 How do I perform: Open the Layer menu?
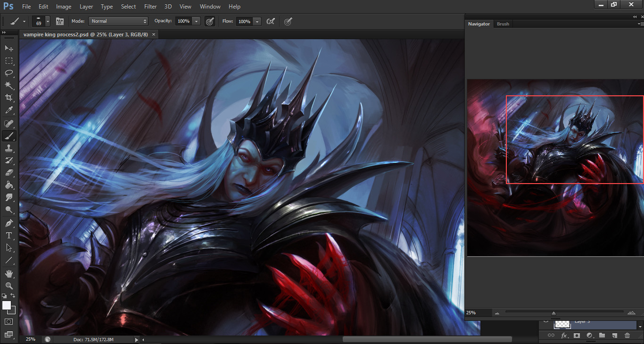(86, 7)
